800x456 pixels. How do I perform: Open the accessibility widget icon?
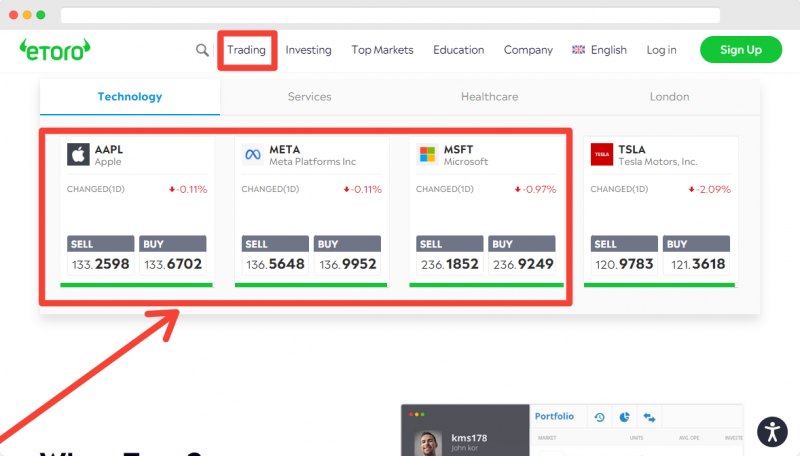[x=772, y=432]
